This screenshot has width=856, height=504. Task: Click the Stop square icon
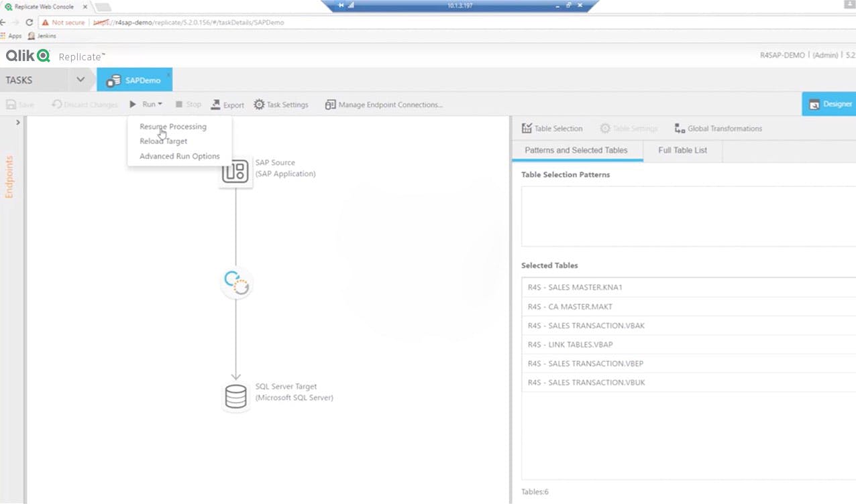tap(179, 105)
